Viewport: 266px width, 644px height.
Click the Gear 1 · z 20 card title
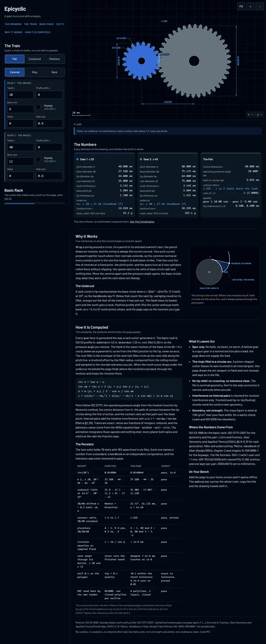[87, 159]
